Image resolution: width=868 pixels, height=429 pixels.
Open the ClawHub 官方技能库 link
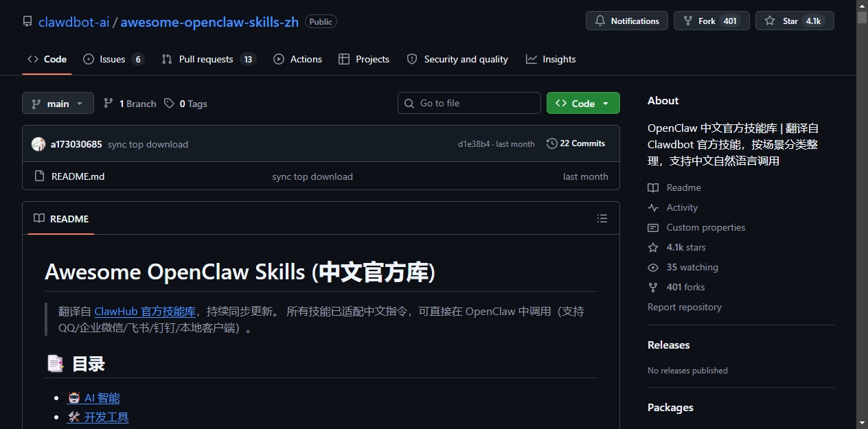(x=145, y=311)
